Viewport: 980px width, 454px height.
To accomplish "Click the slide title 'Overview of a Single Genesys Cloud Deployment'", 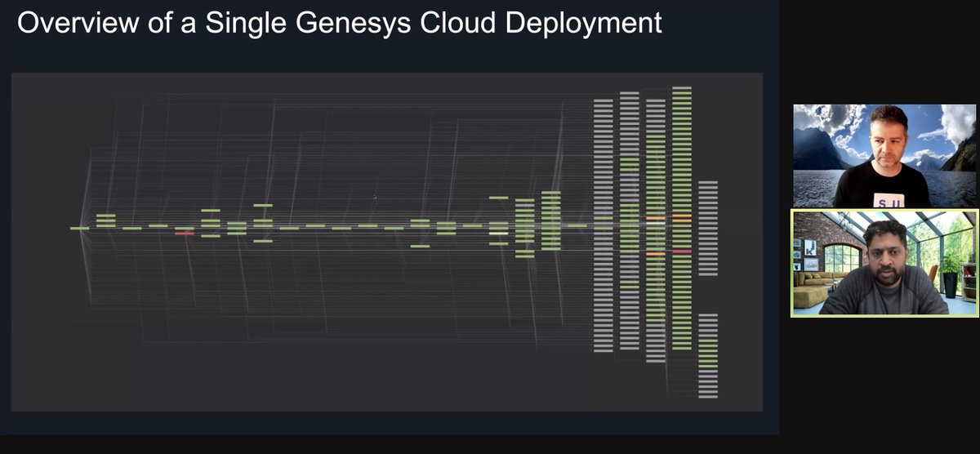I will [339, 24].
